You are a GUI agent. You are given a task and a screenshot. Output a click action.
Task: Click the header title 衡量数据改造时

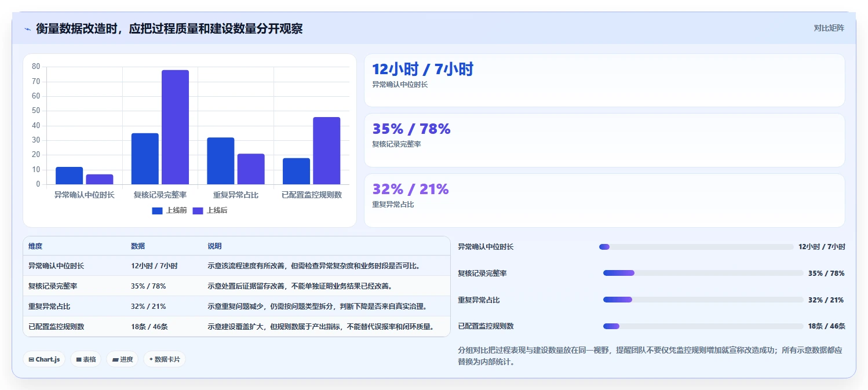click(x=169, y=28)
